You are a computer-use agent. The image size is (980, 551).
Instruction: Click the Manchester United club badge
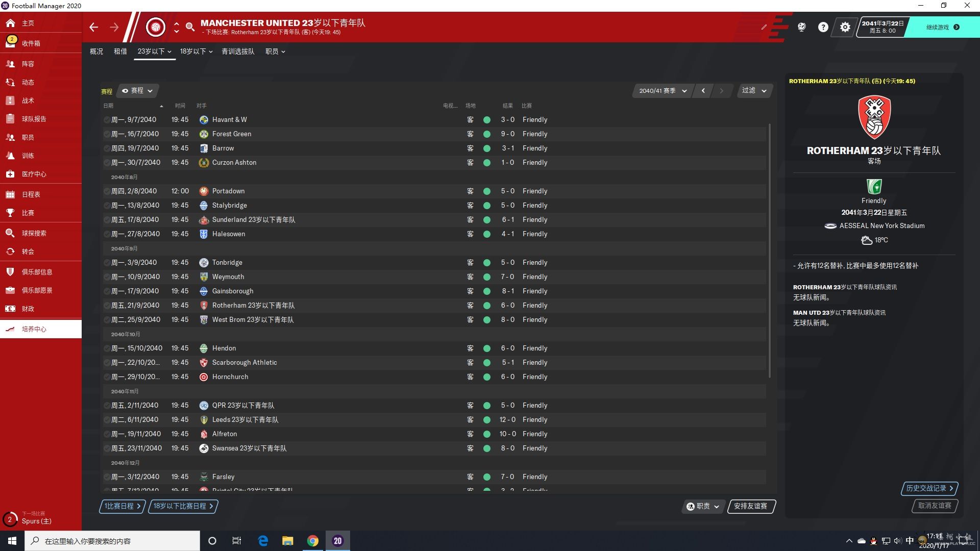(156, 27)
